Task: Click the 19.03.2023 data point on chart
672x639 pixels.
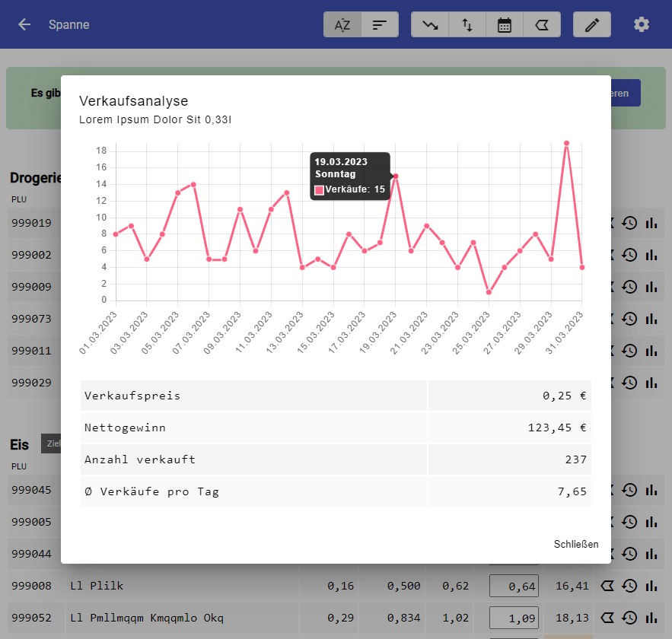Action: (396, 176)
